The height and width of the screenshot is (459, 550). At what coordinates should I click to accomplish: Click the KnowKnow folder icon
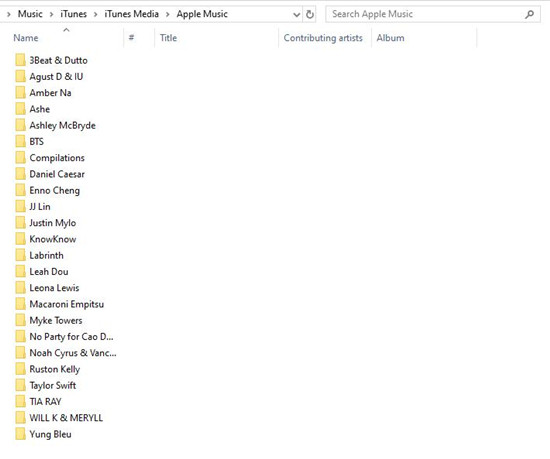click(x=20, y=239)
